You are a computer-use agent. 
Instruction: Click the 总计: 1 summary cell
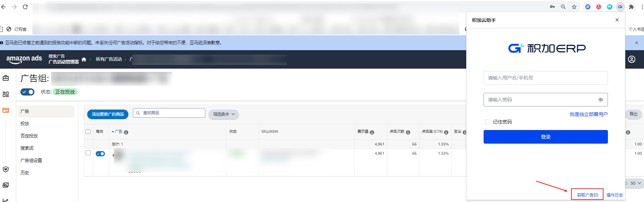point(117,144)
